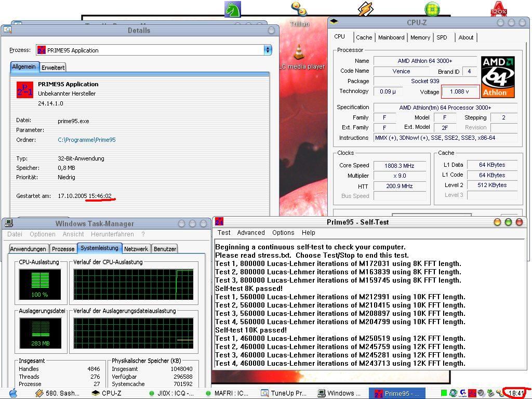Open the Advanced menu in Prime95

251,232
